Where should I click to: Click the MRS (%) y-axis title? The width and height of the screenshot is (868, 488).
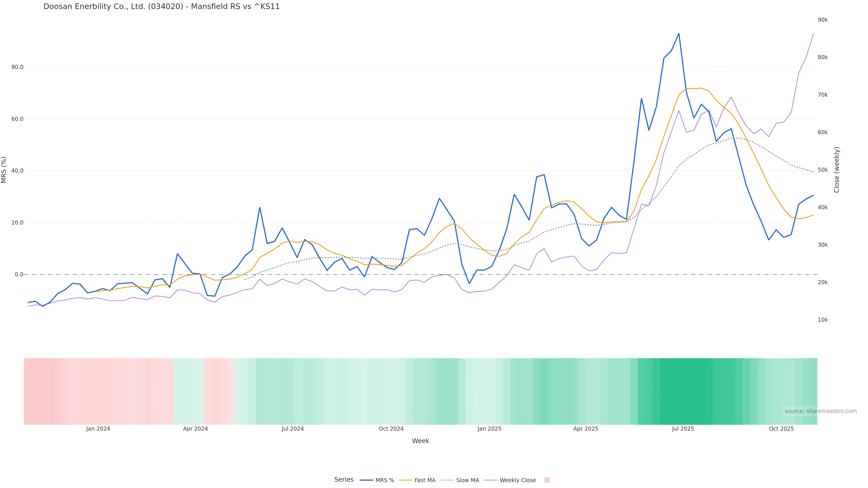pyautogui.click(x=4, y=170)
